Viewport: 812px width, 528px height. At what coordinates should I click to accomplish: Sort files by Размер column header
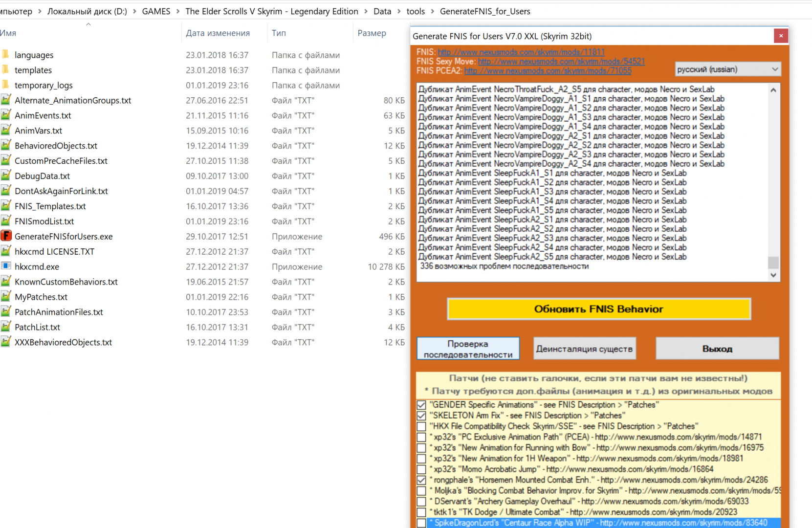point(372,33)
